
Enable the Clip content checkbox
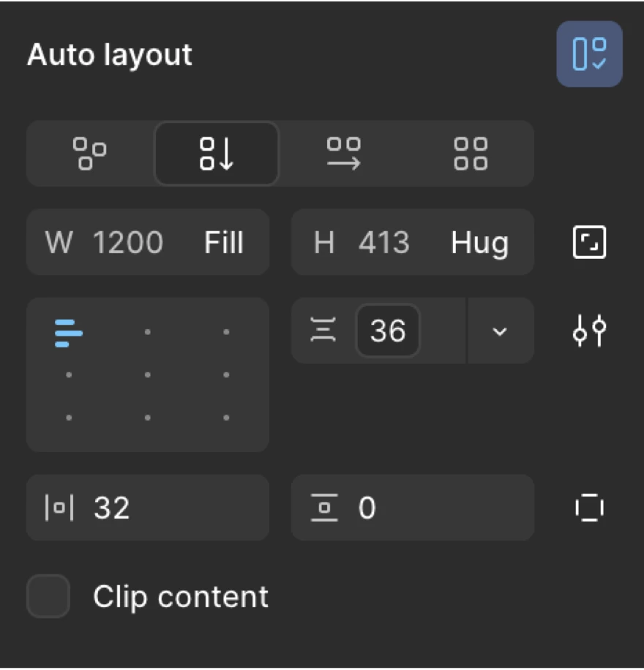(x=48, y=597)
